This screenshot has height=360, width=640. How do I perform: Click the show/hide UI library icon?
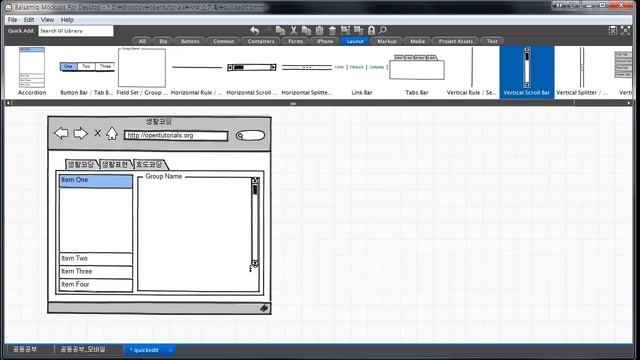point(613,30)
